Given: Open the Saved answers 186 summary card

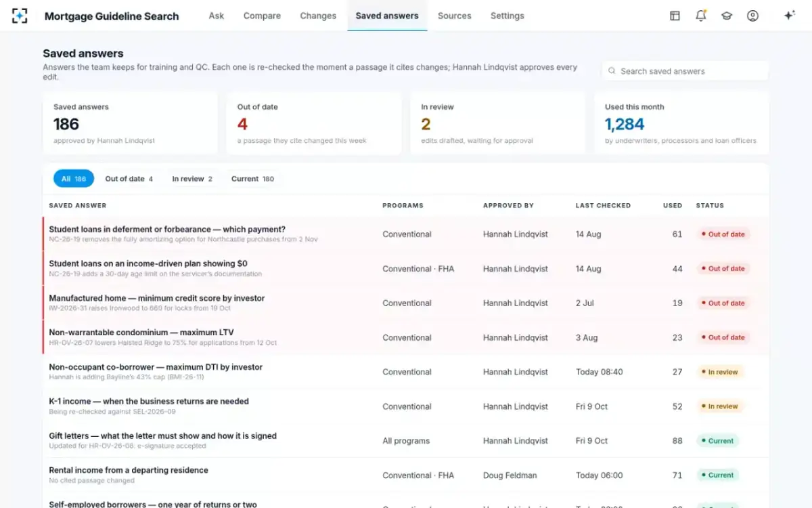Looking at the screenshot, I should point(130,123).
